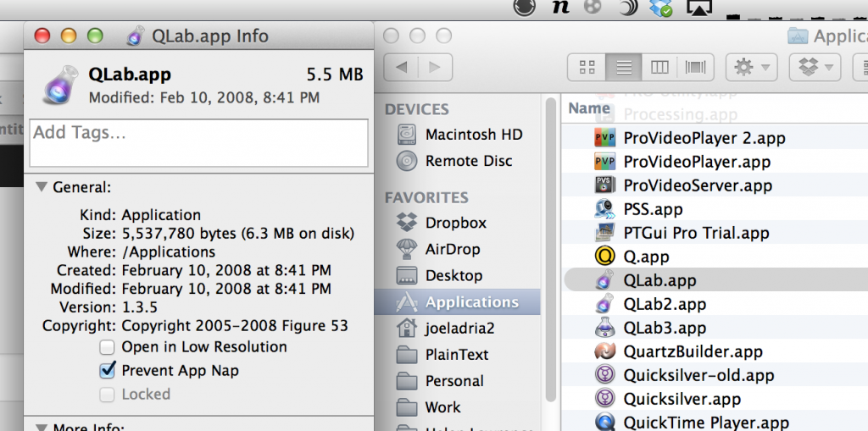
Task: Switch Finder to Cover Flow view
Action: [x=695, y=68]
